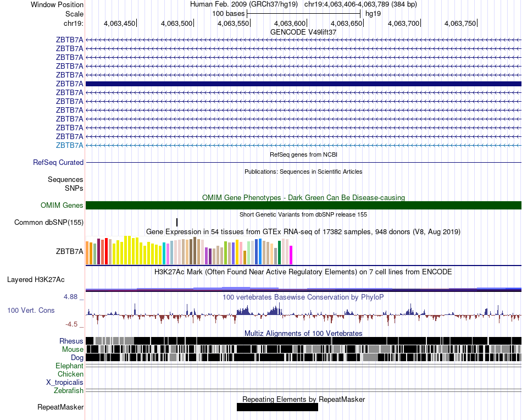Click the Rhesus alignment label

point(71,341)
